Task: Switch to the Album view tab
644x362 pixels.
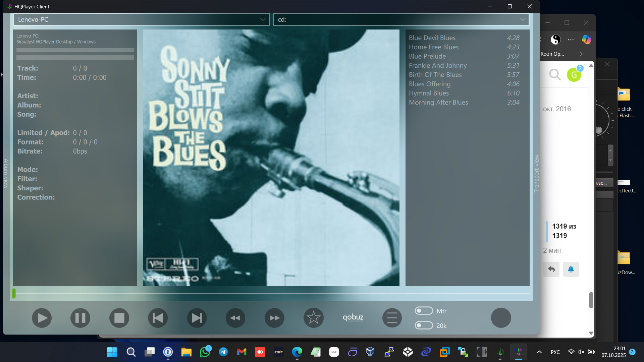Action: click(6, 173)
